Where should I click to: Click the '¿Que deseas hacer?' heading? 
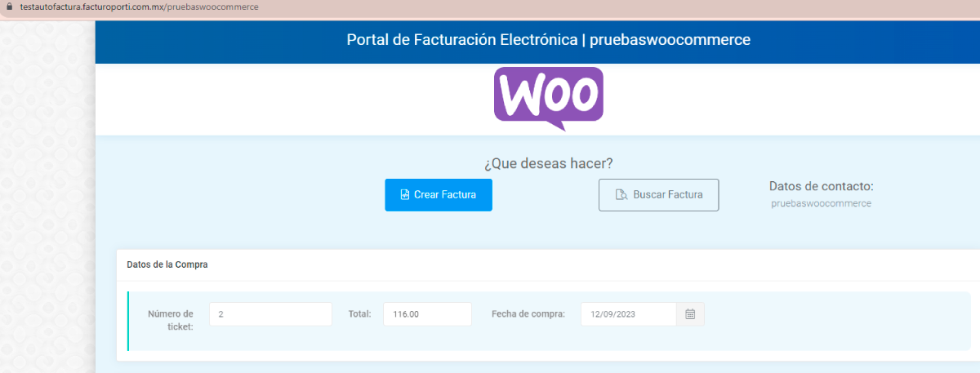(548, 163)
